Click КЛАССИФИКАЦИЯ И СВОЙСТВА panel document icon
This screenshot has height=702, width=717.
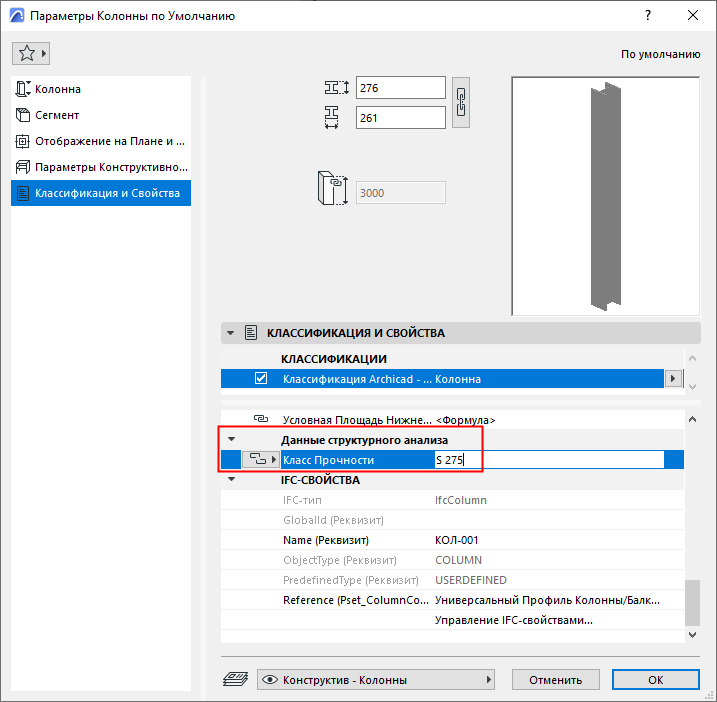251,332
